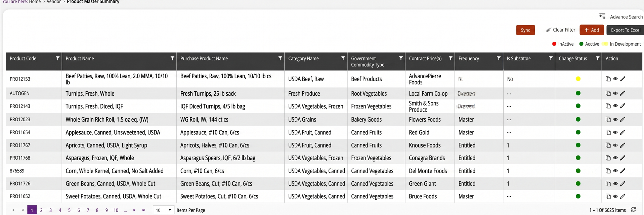Filter the Contract Price column
644x215 pixels.
pos(450,58)
